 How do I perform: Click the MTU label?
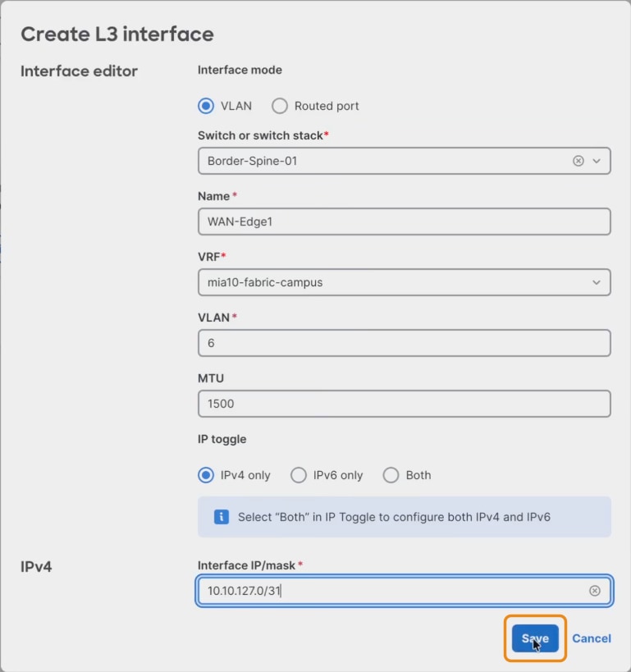(211, 378)
